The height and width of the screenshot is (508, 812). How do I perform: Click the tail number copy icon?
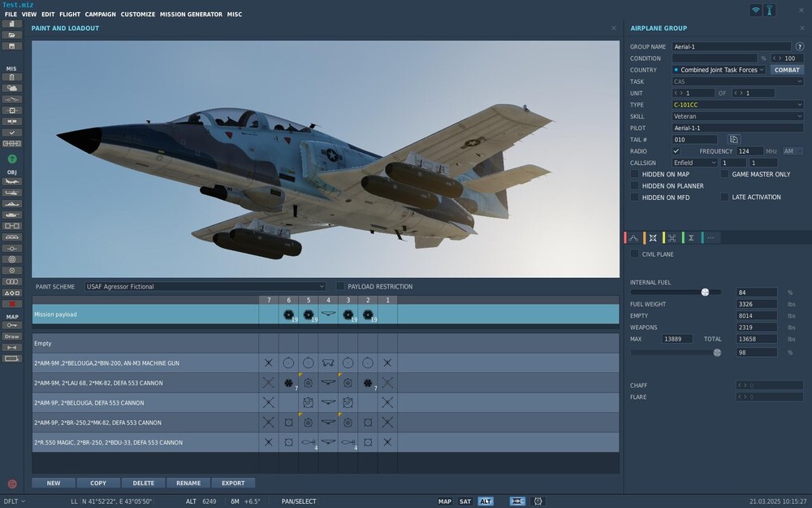pos(734,140)
